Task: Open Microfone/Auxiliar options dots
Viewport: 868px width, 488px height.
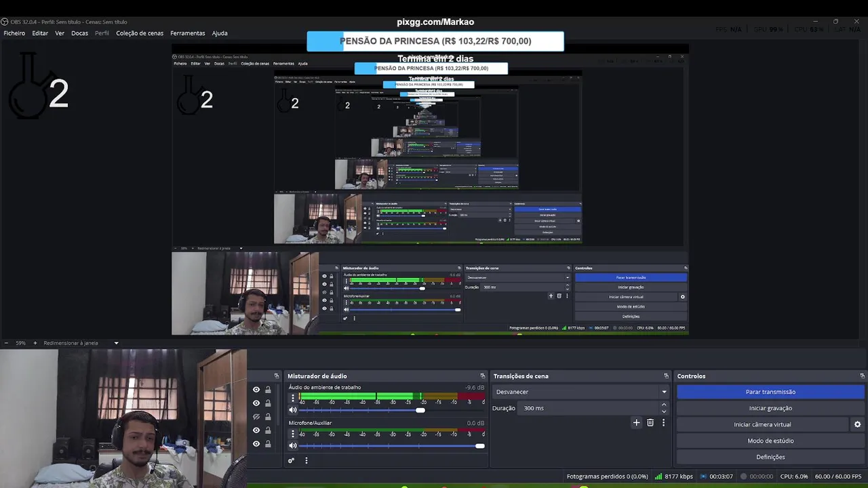Action: 293,434
